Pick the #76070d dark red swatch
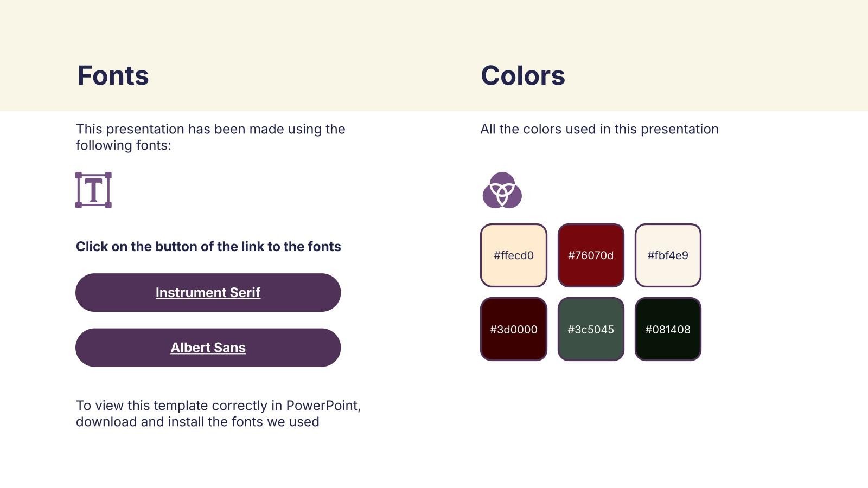The width and height of the screenshot is (868, 488). (x=590, y=255)
